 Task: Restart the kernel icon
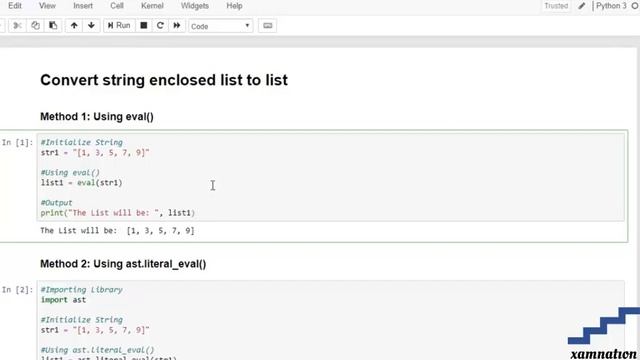click(x=160, y=26)
